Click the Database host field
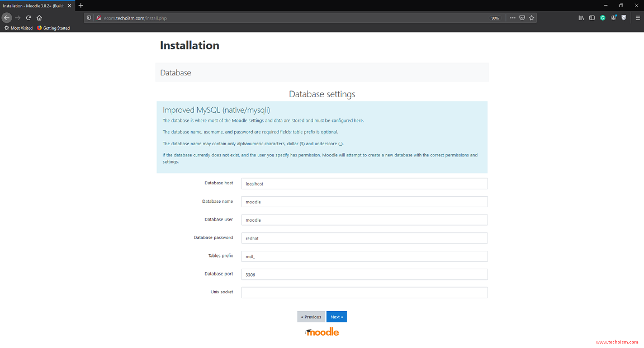 [x=364, y=183]
